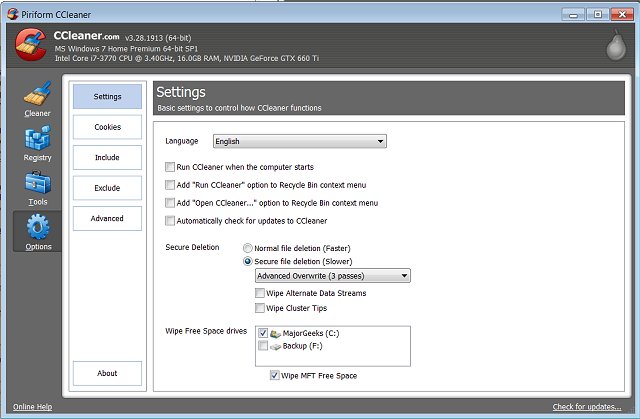Click the Language label
640x419 pixels.
tap(182, 141)
